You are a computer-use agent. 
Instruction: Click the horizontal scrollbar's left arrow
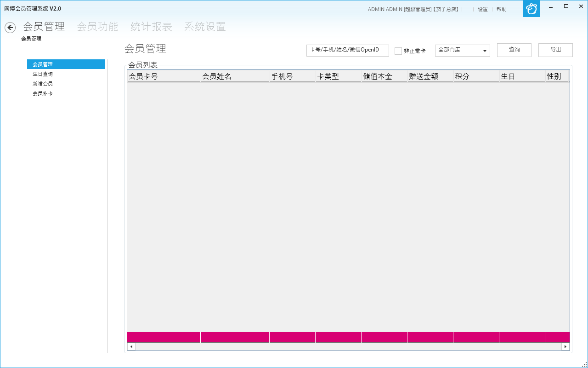pyautogui.click(x=131, y=347)
